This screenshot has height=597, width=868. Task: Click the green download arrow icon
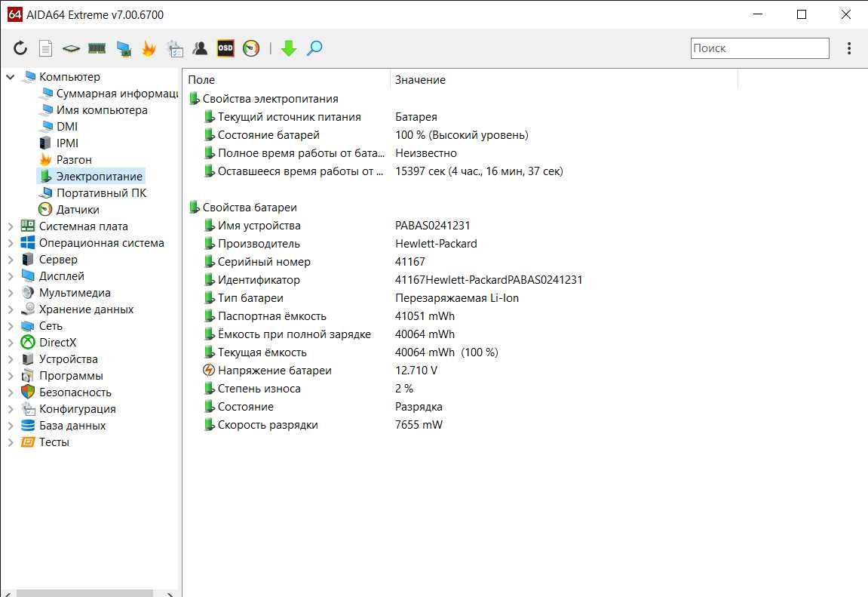point(288,48)
